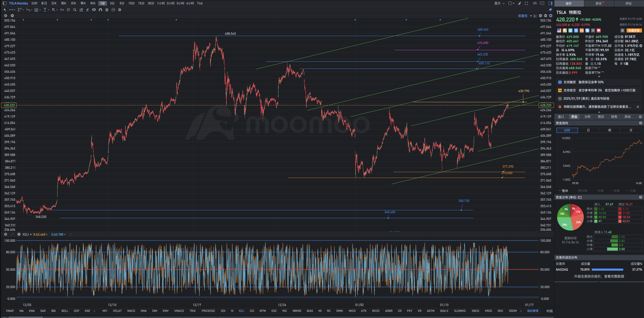Click the 488.540 blue line label
Screen dimensions: 644x318
[483, 29]
